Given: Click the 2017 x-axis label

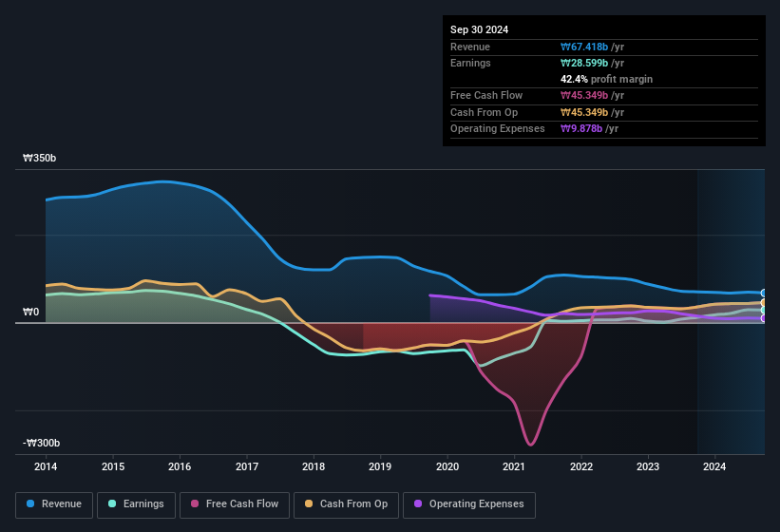Looking at the screenshot, I should 247,466.
